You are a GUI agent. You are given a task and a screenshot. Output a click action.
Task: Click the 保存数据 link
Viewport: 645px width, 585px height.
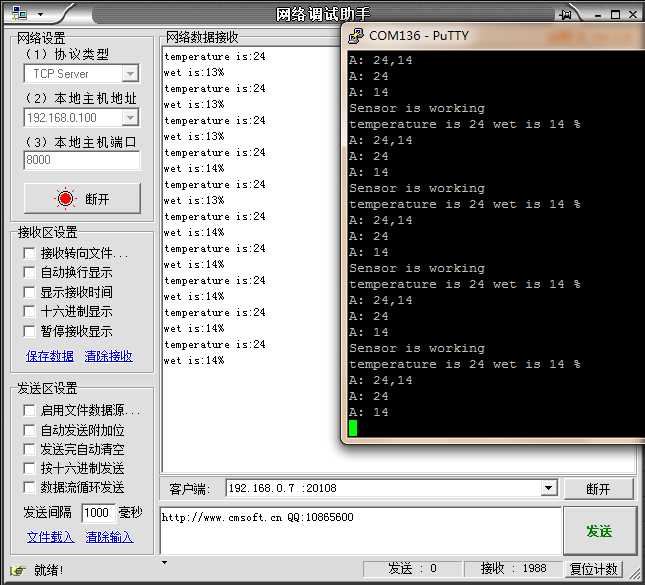pos(50,356)
